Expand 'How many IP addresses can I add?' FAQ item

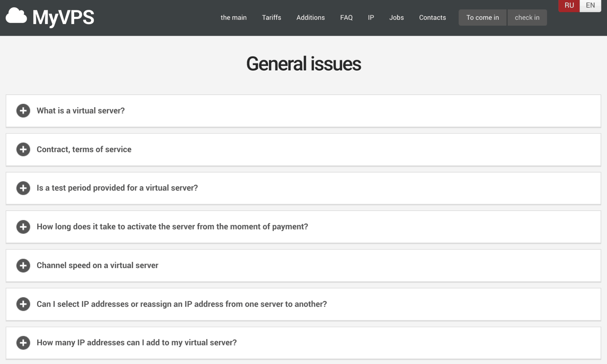pyautogui.click(x=23, y=343)
